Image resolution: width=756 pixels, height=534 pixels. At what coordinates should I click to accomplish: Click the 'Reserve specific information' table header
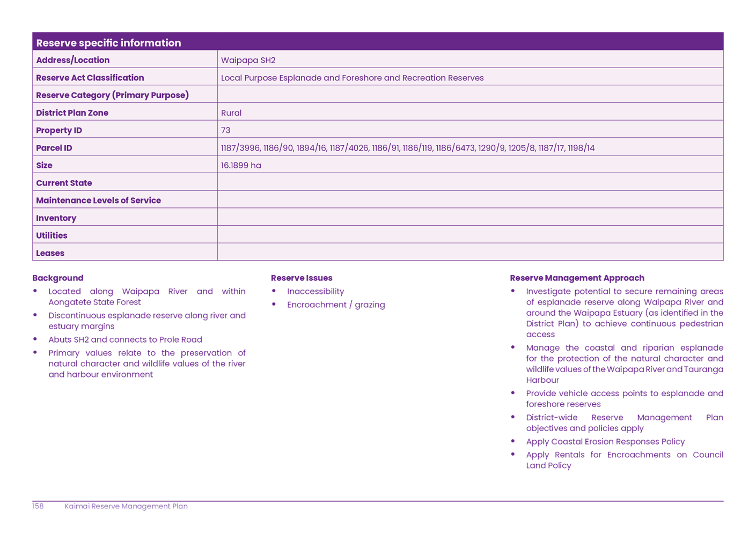[x=108, y=43]
